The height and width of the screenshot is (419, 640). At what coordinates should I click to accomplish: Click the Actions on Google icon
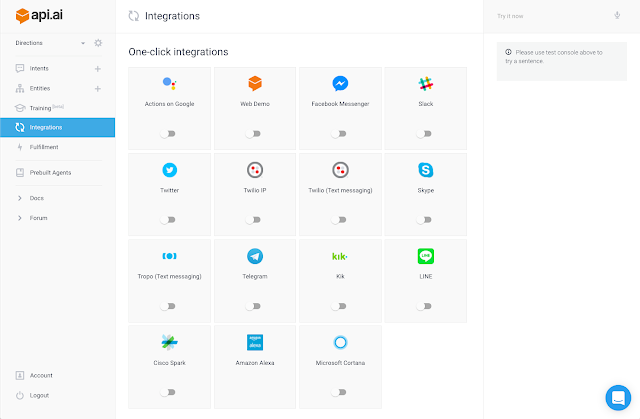pos(169,83)
